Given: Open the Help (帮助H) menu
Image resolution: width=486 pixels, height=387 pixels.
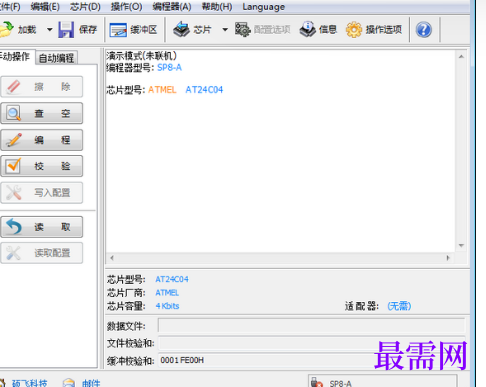Looking at the screenshot, I should point(217,7).
